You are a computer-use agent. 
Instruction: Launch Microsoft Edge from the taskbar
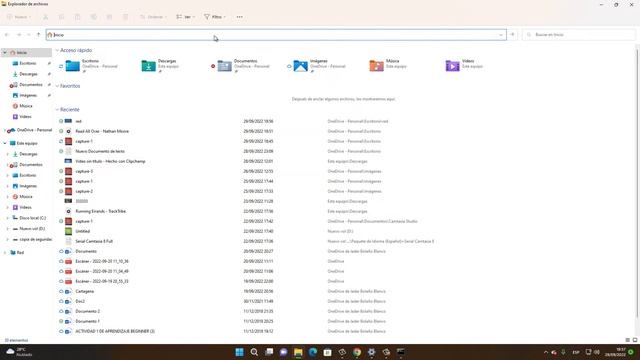tap(313, 352)
